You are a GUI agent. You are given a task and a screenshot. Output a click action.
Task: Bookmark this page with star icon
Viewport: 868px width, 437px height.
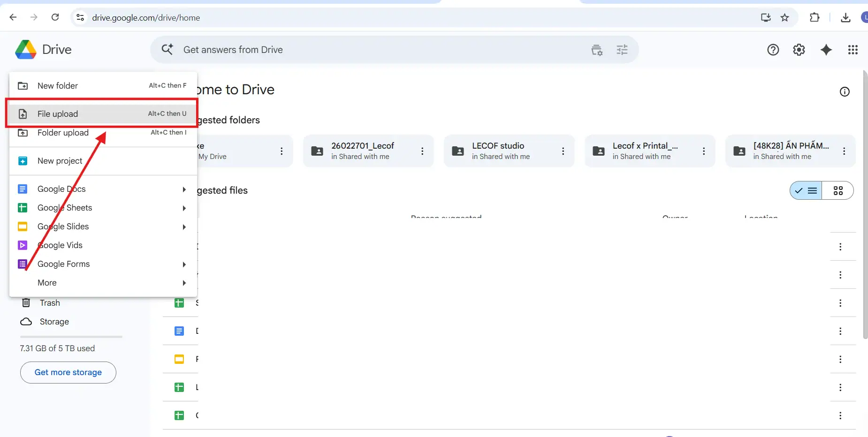coord(784,17)
